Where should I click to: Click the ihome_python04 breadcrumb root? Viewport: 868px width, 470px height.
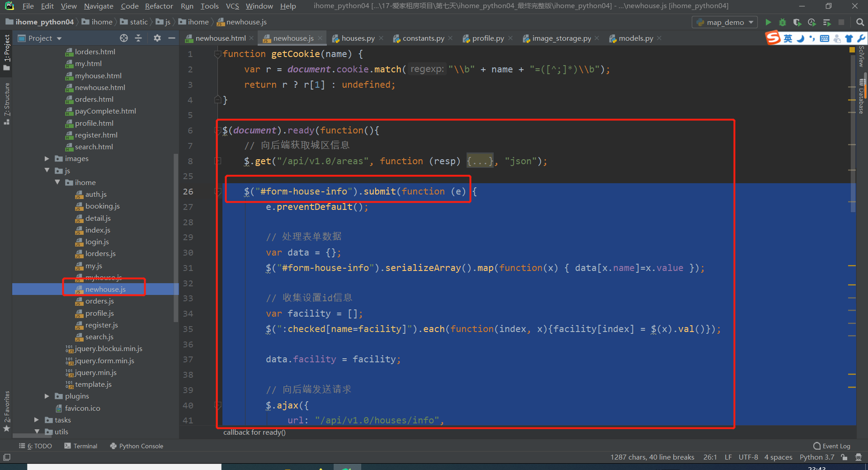click(x=39, y=22)
